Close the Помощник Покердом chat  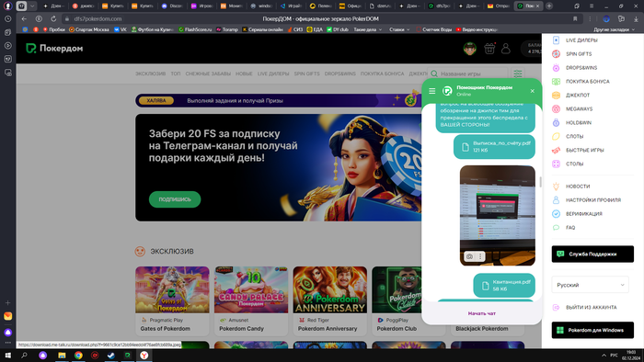pos(533,91)
